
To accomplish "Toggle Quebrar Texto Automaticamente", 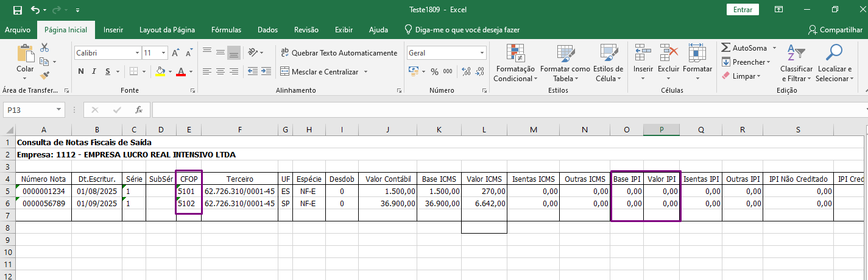I will tap(339, 53).
